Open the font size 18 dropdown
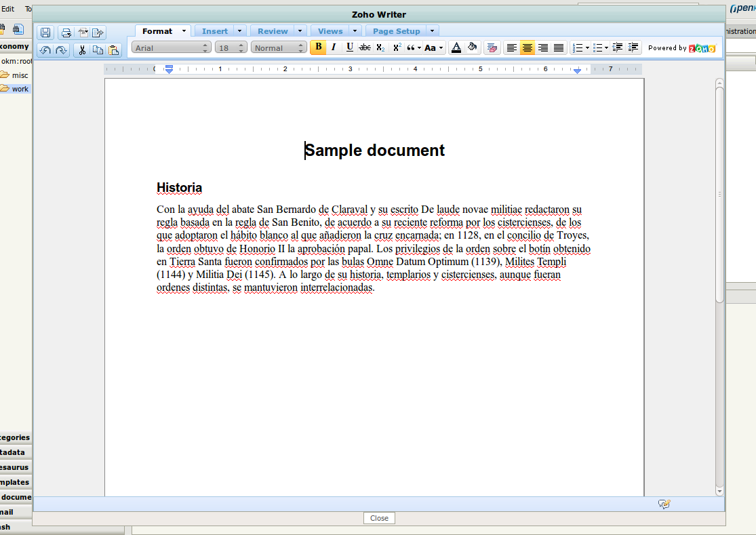 pyautogui.click(x=231, y=47)
